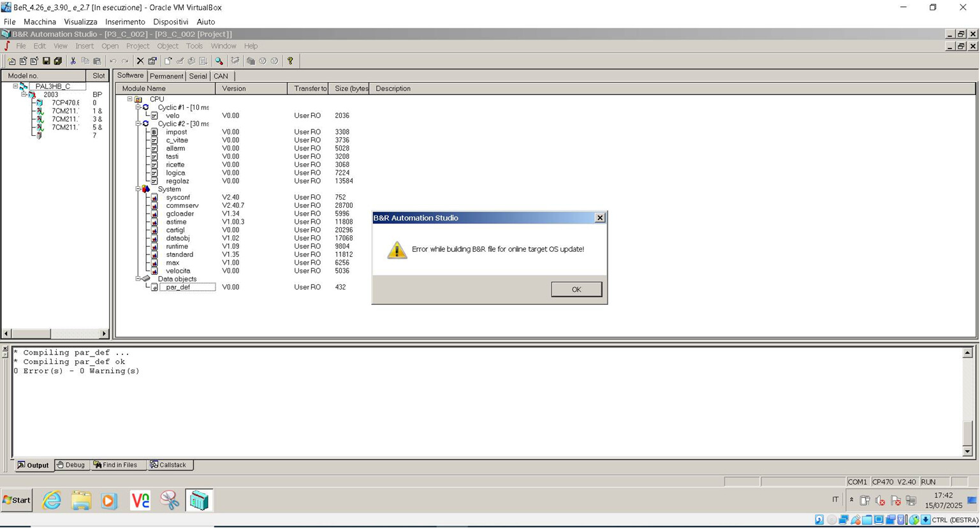Open the media player taskbar icon

[x=109, y=501]
